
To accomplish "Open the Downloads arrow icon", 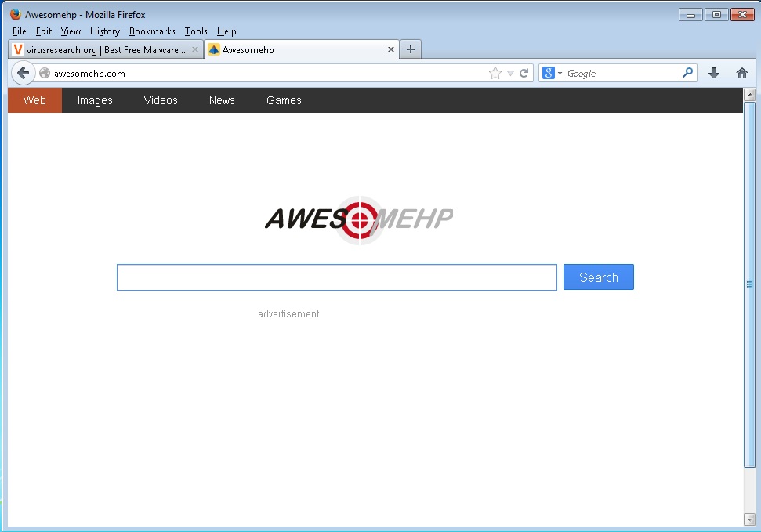I will (x=713, y=74).
